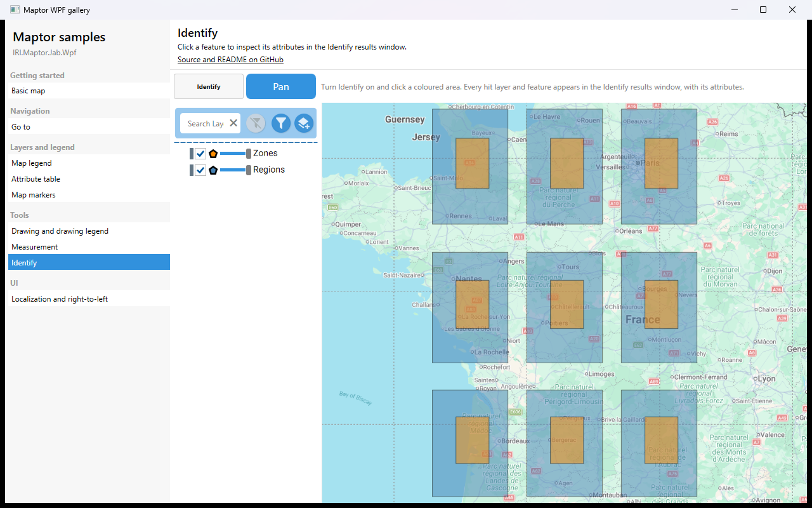The image size is (812, 508).
Task: Turn on the Identify mode button
Action: click(209, 86)
